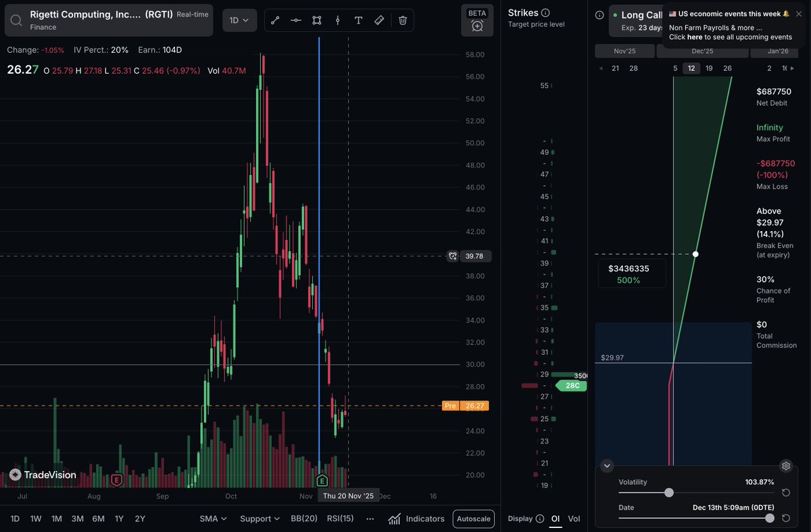Set chart range to 1D

(x=16, y=518)
